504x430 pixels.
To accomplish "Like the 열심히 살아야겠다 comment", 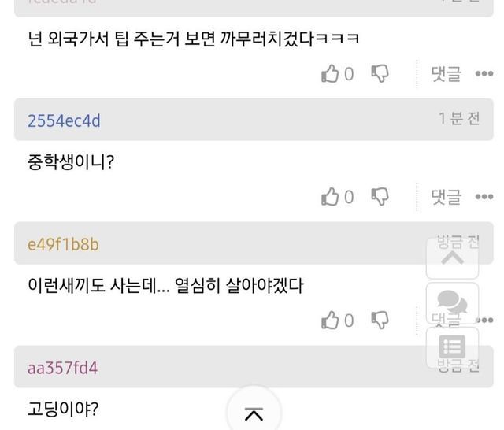I will [x=331, y=320].
